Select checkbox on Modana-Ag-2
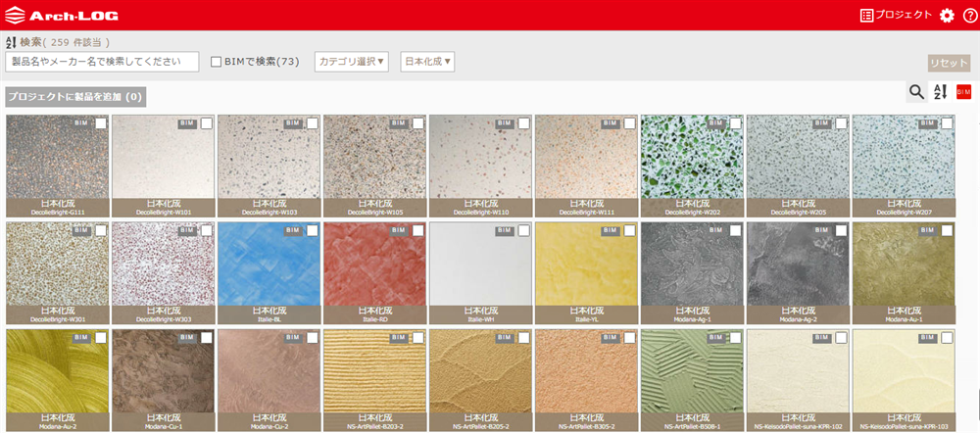980x433 pixels. coord(841,230)
